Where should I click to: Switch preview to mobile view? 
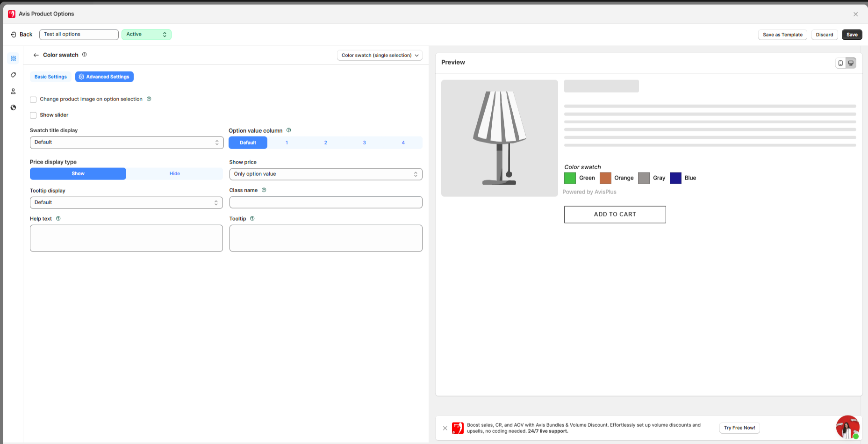point(840,63)
